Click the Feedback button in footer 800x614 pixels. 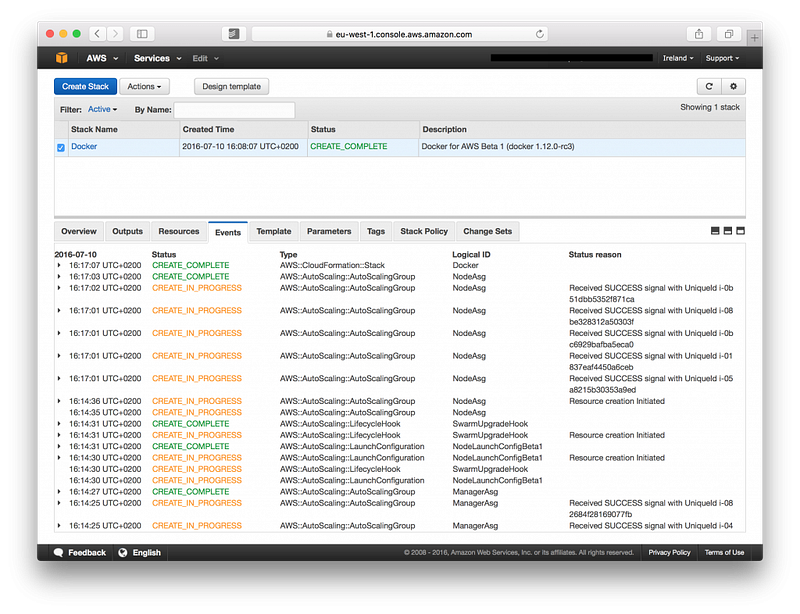click(80, 552)
